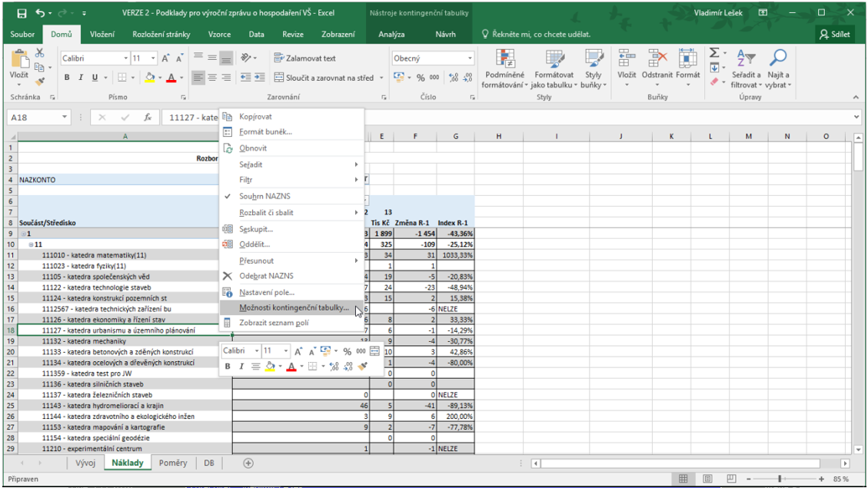Open the font size dropdown in ribbon

pyautogui.click(x=153, y=58)
